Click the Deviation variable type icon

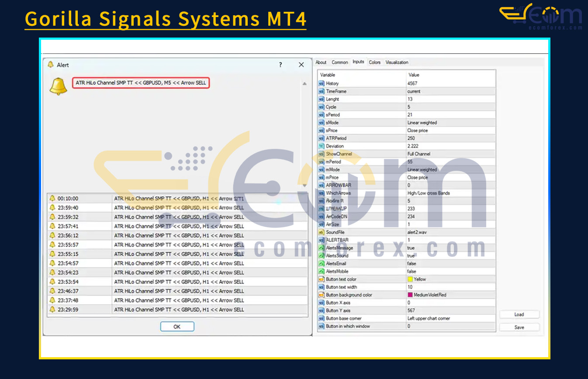[322, 146]
